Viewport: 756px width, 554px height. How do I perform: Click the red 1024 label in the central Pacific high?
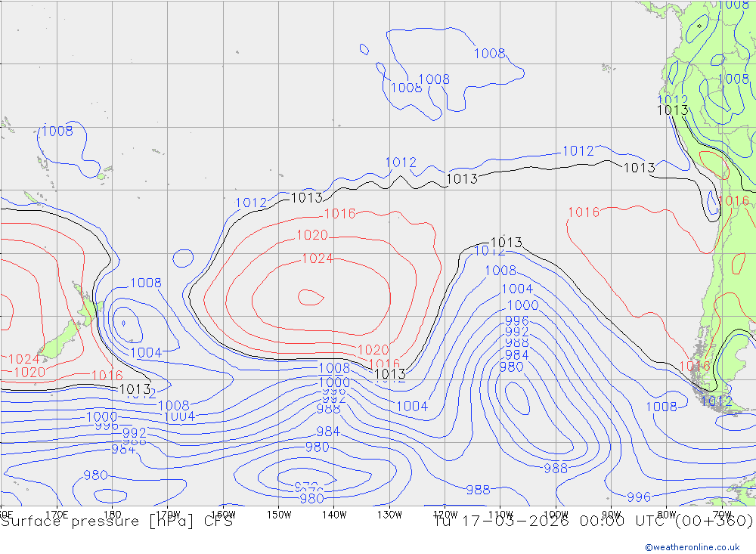point(318,258)
